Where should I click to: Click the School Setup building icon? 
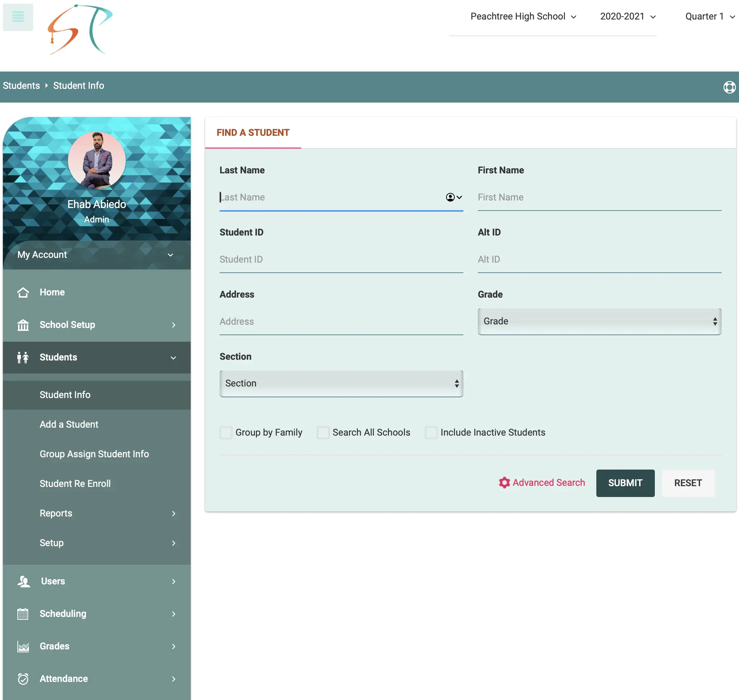click(23, 325)
